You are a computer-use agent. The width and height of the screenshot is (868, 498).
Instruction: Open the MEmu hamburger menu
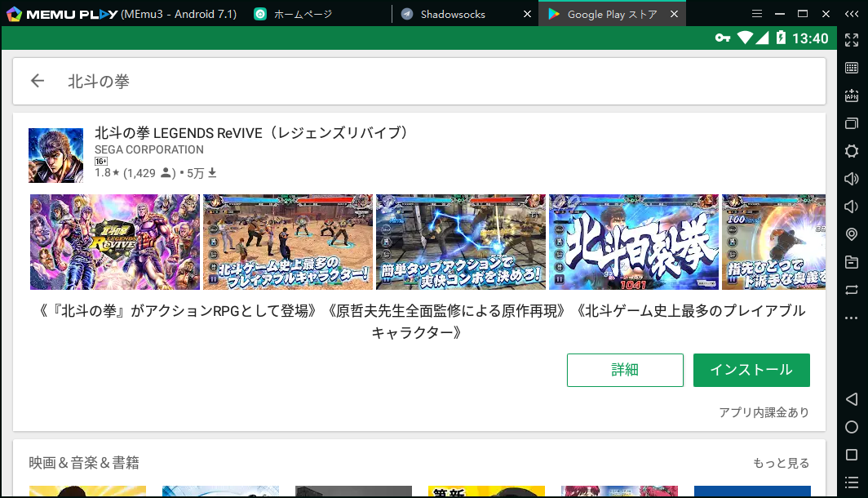coord(756,13)
